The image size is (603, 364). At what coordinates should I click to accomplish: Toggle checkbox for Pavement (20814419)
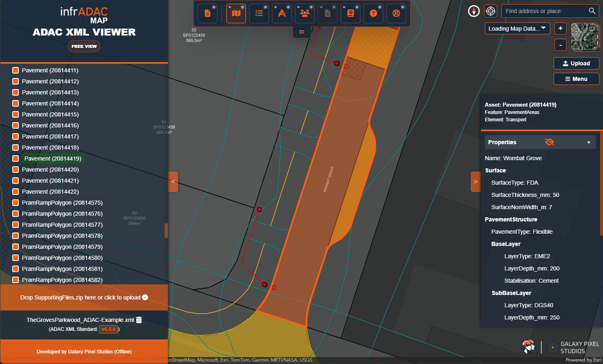tap(16, 159)
